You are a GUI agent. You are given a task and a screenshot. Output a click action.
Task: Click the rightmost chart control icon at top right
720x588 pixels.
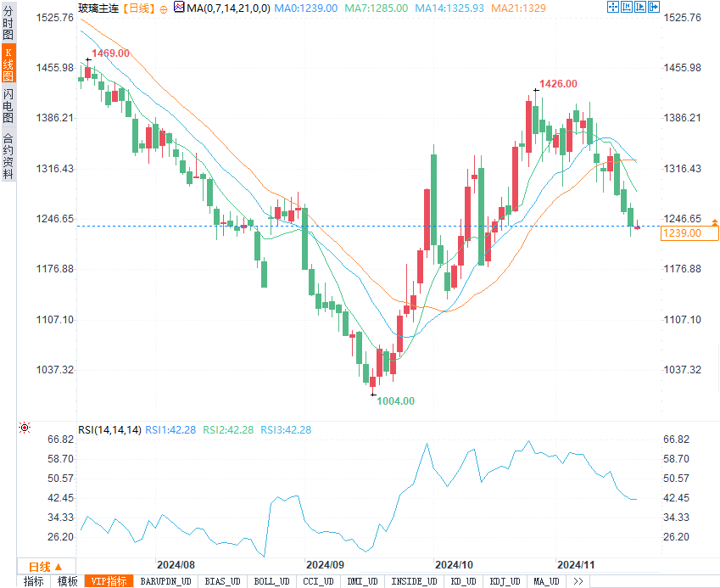pyautogui.click(x=654, y=8)
